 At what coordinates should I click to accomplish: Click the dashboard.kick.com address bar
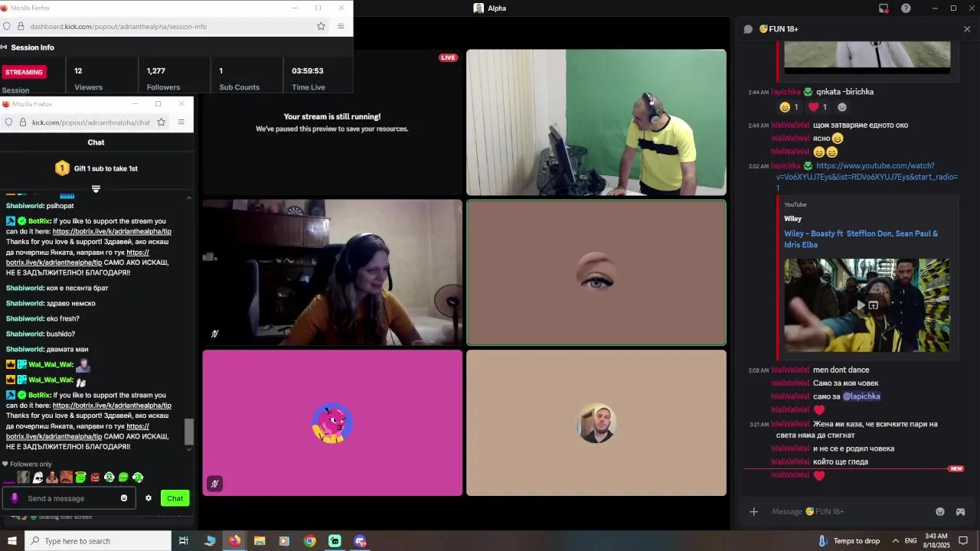(x=165, y=26)
